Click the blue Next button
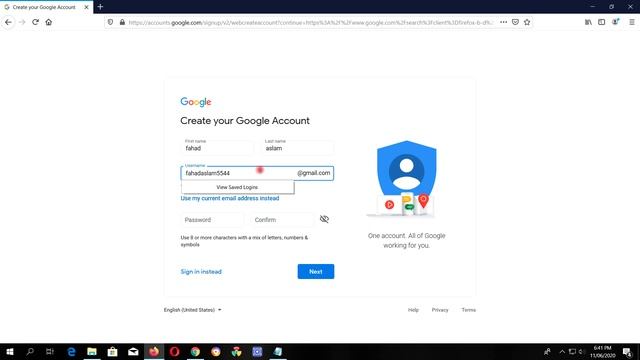 coord(316,271)
